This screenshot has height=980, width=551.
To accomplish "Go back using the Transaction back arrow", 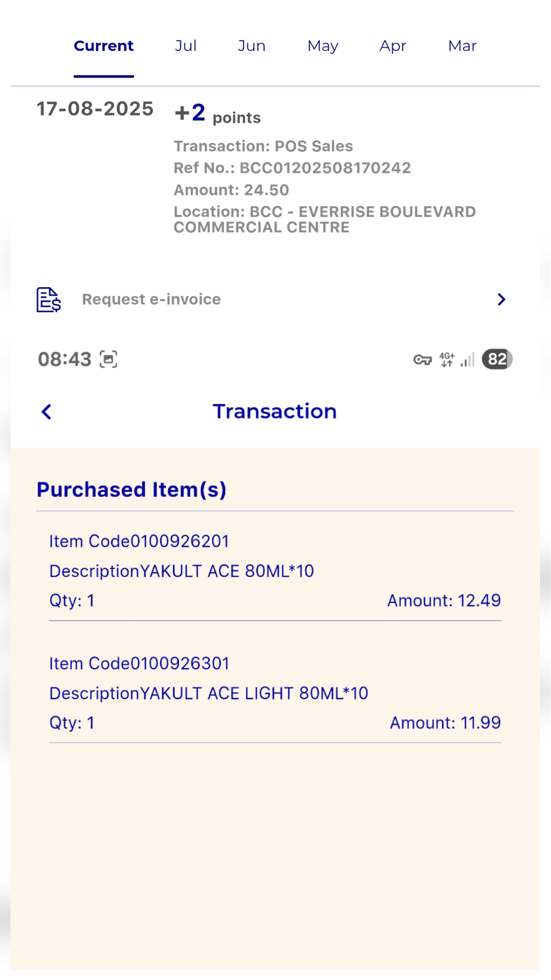I will (x=47, y=412).
